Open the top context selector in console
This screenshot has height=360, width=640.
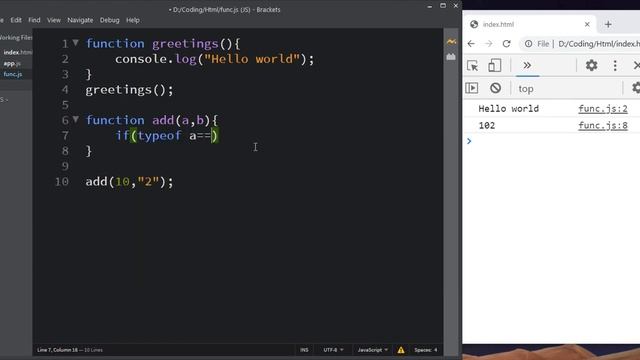tap(526, 89)
